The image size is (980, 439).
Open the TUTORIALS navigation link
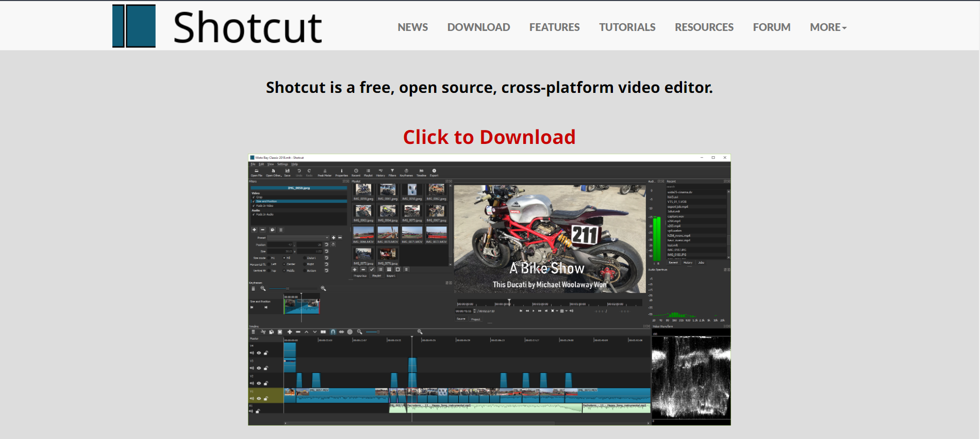627,27
